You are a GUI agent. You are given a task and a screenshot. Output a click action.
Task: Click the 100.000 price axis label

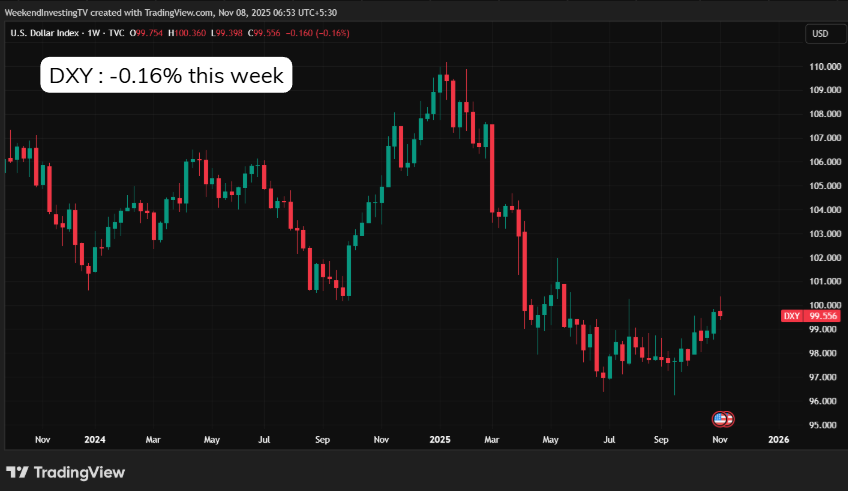[x=823, y=305]
